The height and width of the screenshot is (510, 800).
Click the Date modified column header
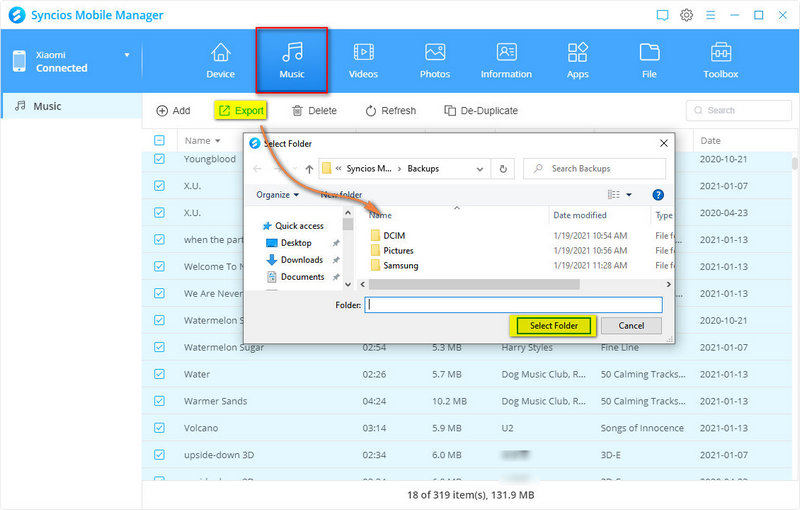580,215
